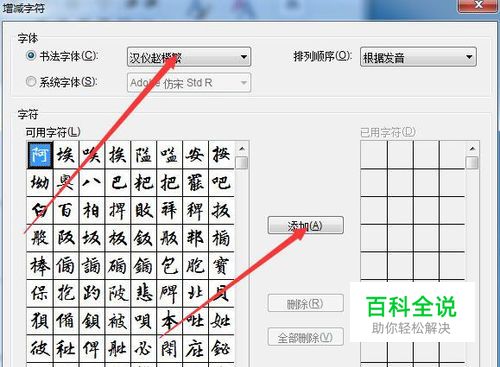Select the character 俾 in grid
The image size is (500, 367).
[92, 349]
